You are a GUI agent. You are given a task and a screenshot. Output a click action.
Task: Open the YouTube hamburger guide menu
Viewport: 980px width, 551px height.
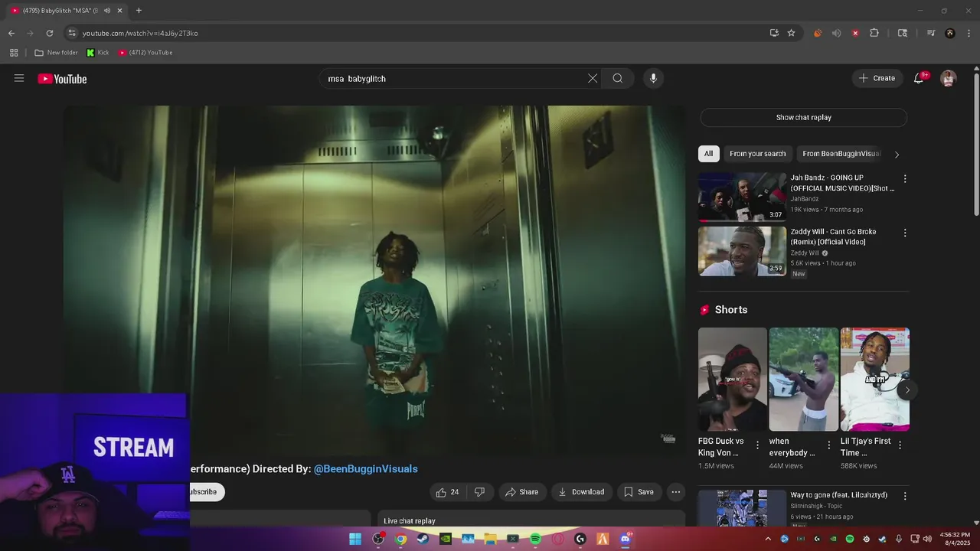(19, 78)
